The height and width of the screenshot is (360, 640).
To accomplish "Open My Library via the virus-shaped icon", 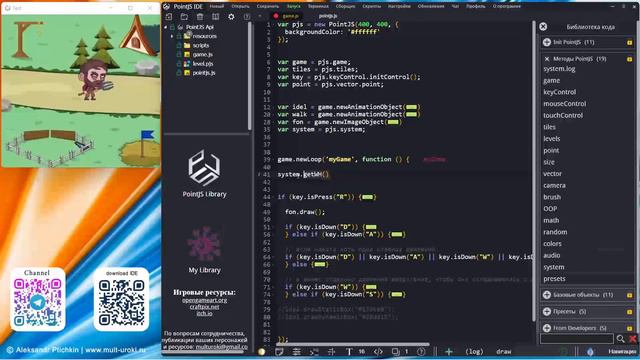I will click(204, 244).
